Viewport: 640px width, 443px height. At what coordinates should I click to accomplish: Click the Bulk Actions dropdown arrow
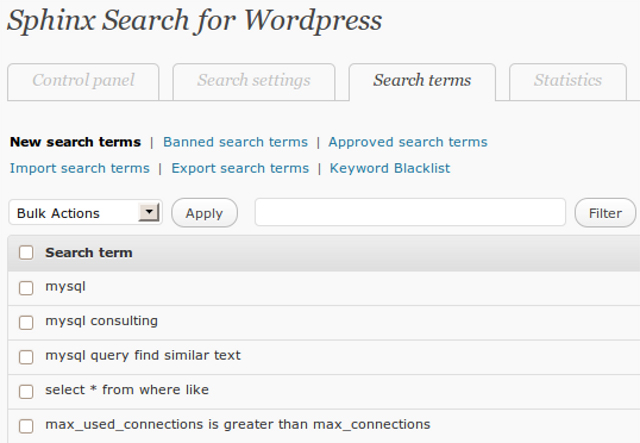[x=150, y=213]
